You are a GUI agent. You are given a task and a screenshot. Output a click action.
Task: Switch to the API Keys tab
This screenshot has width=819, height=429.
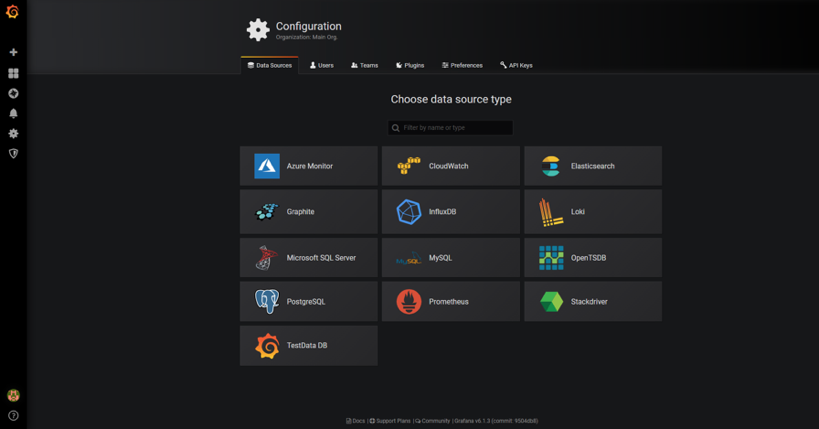click(x=516, y=65)
